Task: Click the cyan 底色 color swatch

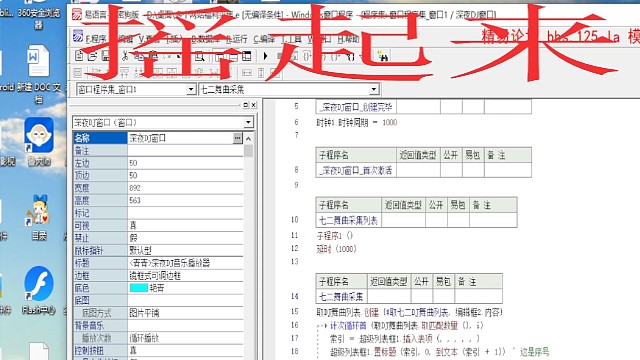Action: coord(138,288)
